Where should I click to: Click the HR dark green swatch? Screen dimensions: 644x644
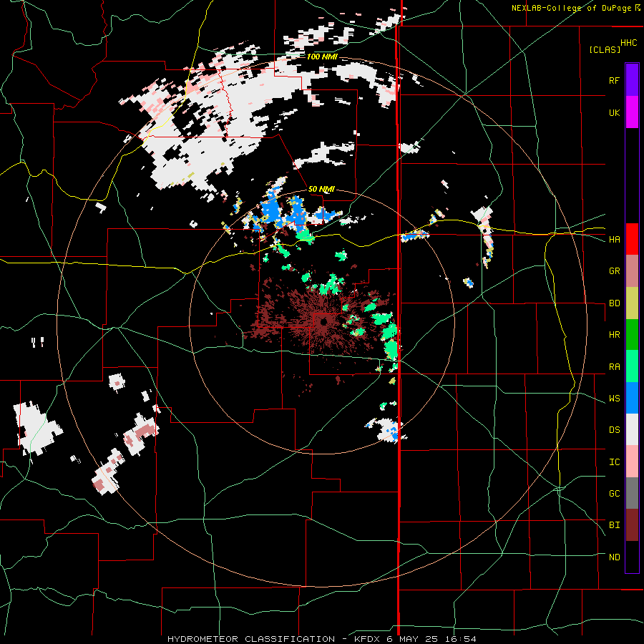[632, 335]
